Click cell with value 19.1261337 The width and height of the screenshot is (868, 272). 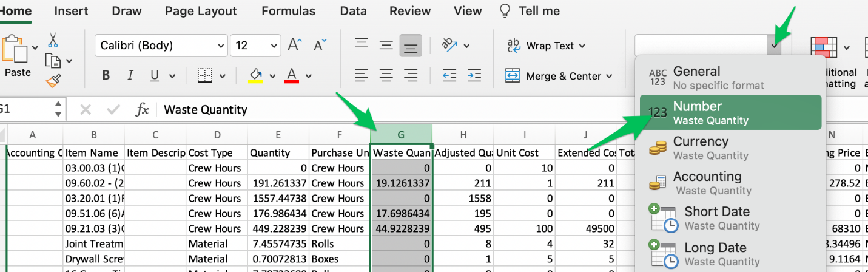(401, 183)
